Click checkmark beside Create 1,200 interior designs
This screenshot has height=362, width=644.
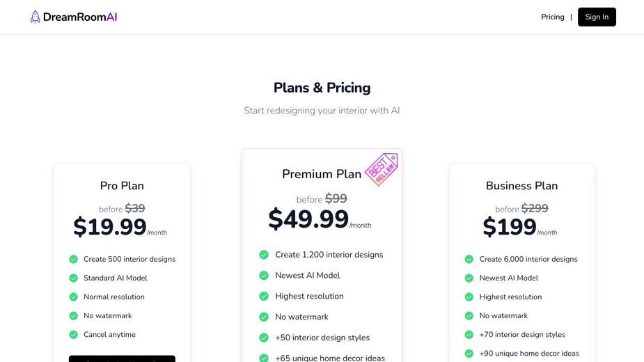click(x=264, y=255)
